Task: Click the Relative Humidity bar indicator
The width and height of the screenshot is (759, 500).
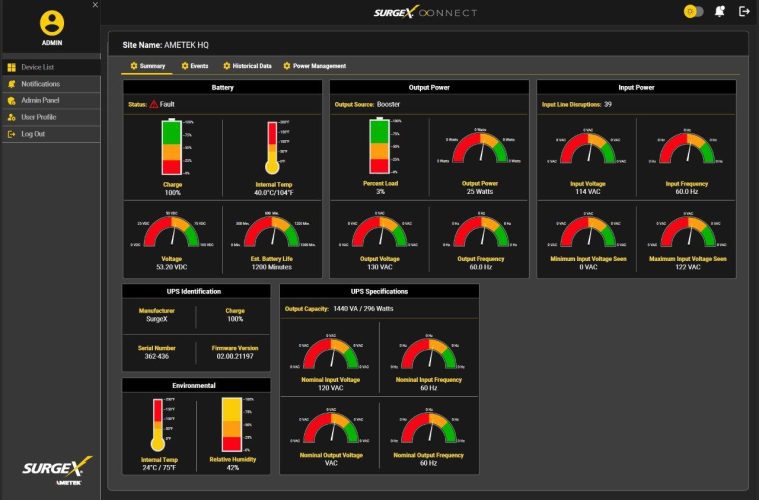Action: point(232,424)
